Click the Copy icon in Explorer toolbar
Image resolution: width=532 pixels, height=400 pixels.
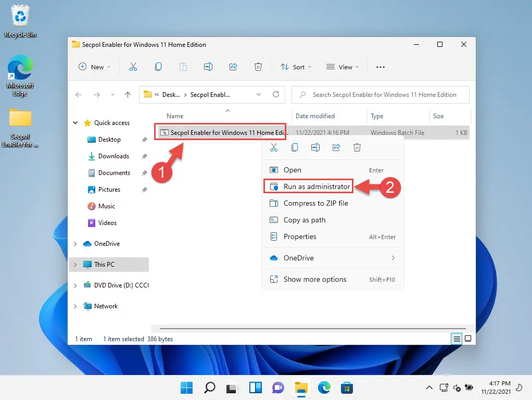[158, 67]
